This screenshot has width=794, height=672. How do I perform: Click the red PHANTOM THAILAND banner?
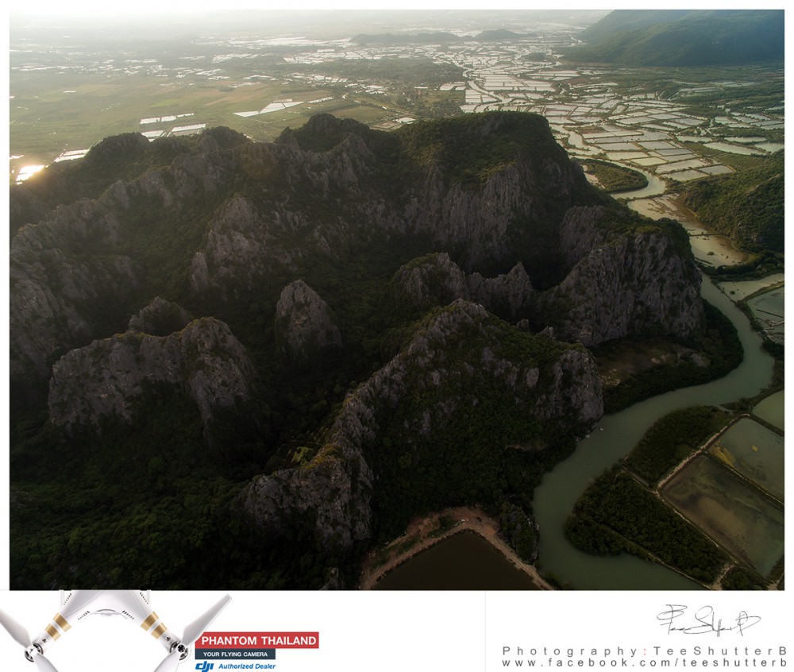257,640
